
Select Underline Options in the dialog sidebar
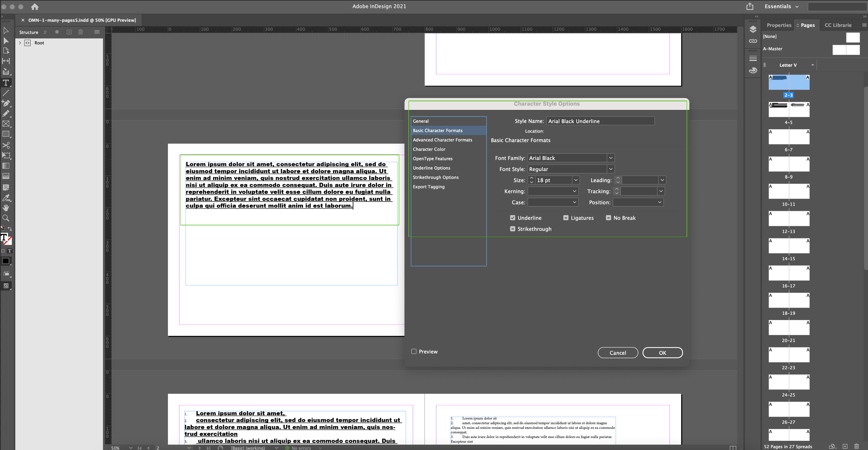pos(432,168)
